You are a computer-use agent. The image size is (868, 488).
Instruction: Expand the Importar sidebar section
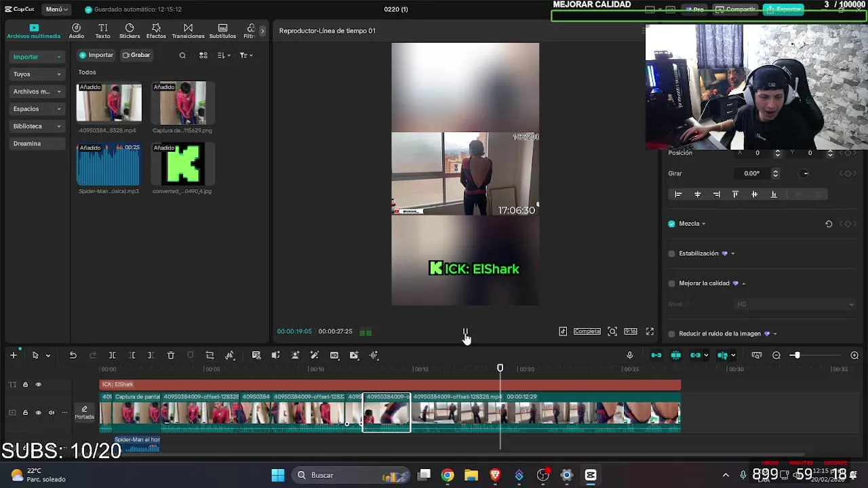point(37,57)
